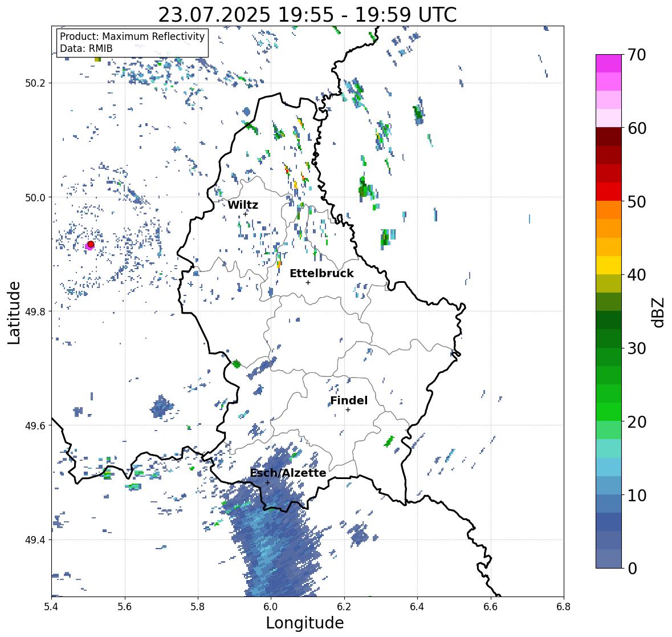Click the yellow 40 dBZ colorbar segment
The height and width of the screenshot is (637, 672).
[609, 265]
